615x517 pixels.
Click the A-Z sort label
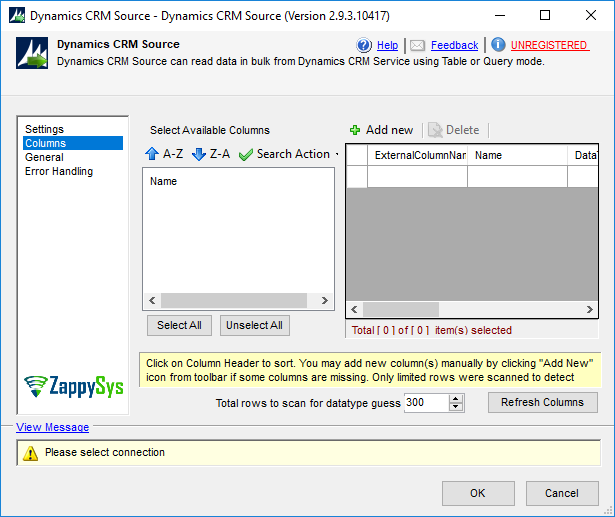pos(173,154)
